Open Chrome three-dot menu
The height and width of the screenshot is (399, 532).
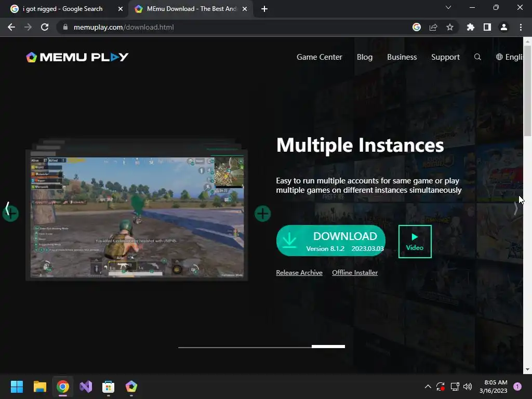[x=521, y=27]
